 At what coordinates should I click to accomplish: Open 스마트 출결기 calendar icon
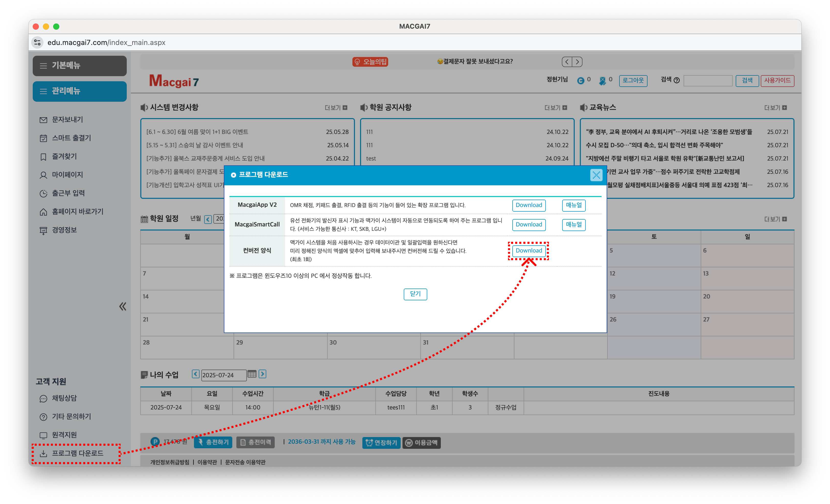coord(43,138)
